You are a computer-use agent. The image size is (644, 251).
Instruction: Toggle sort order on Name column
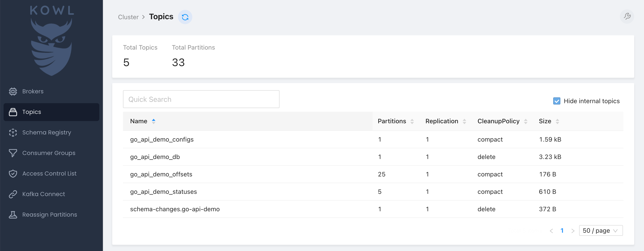[153, 121]
